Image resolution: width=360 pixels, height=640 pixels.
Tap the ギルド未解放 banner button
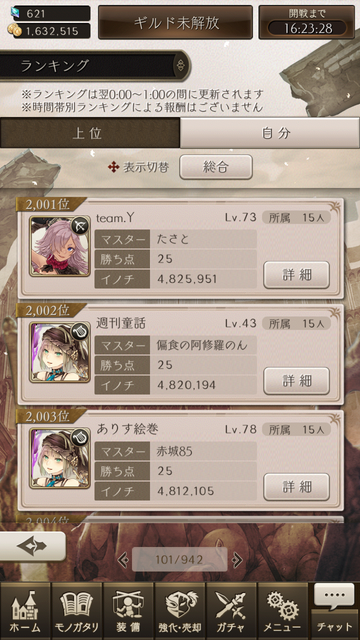pyautogui.click(x=175, y=22)
